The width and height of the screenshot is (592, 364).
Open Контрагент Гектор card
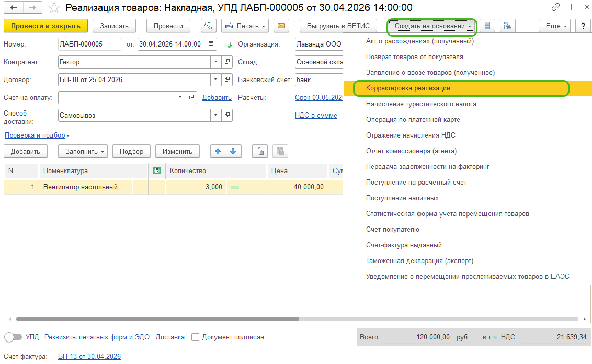pos(227,62)
